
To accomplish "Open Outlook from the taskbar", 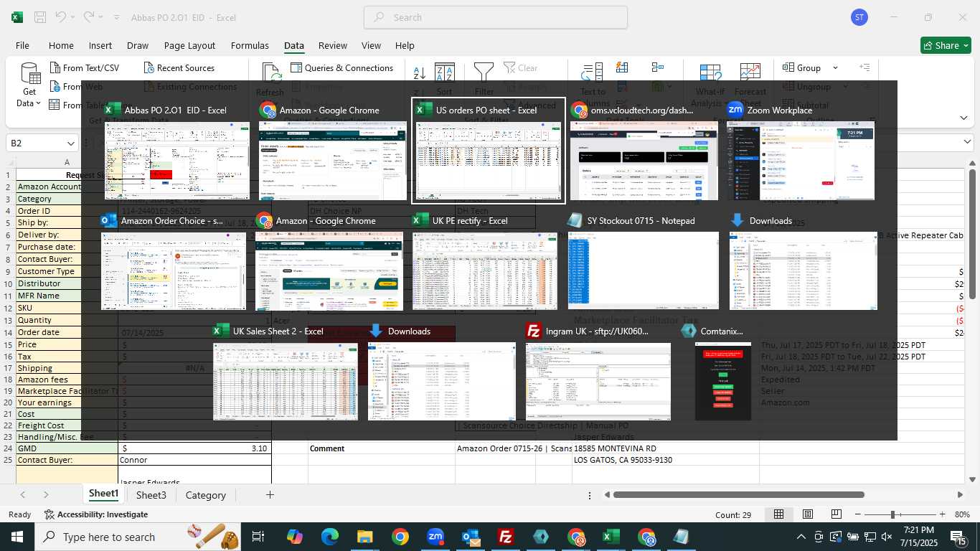I will pos(471,537).
